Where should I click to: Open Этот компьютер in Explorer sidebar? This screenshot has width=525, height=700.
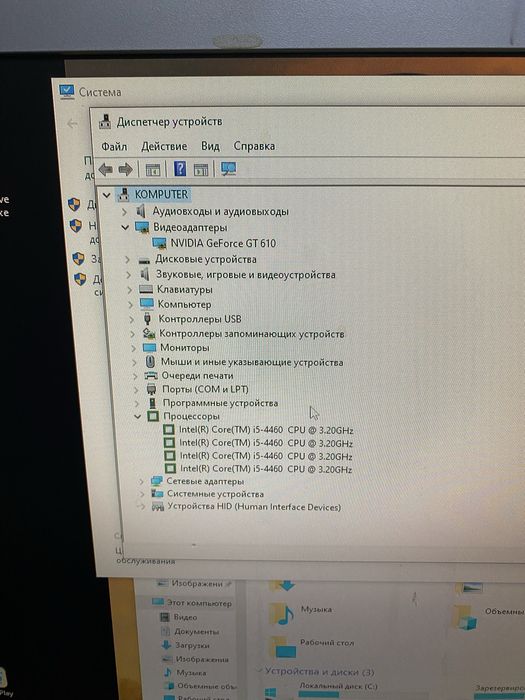(x=199, y=603)
